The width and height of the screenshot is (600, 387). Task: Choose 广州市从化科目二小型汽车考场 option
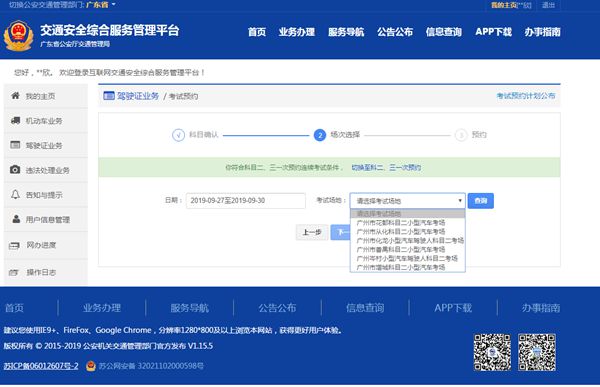[x=408, y=231]
